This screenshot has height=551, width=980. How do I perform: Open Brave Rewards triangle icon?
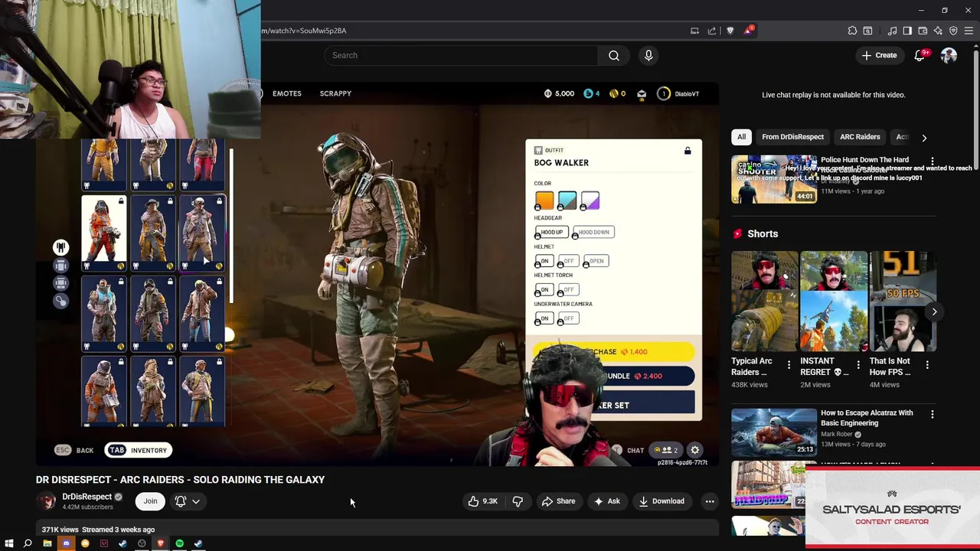pyautogui.click(x=748, y=31)
